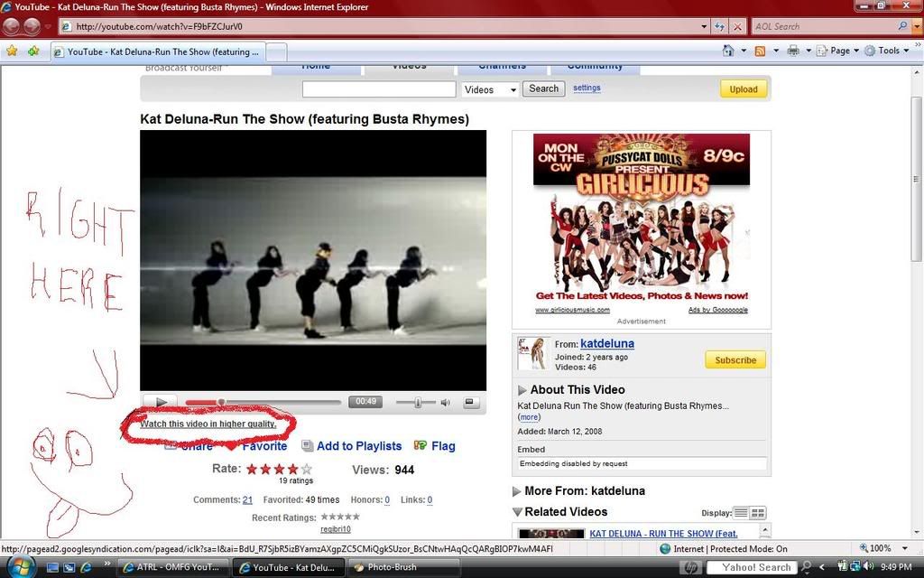
Task: Go back with the browser Back arrow
Action: point(13,26)
